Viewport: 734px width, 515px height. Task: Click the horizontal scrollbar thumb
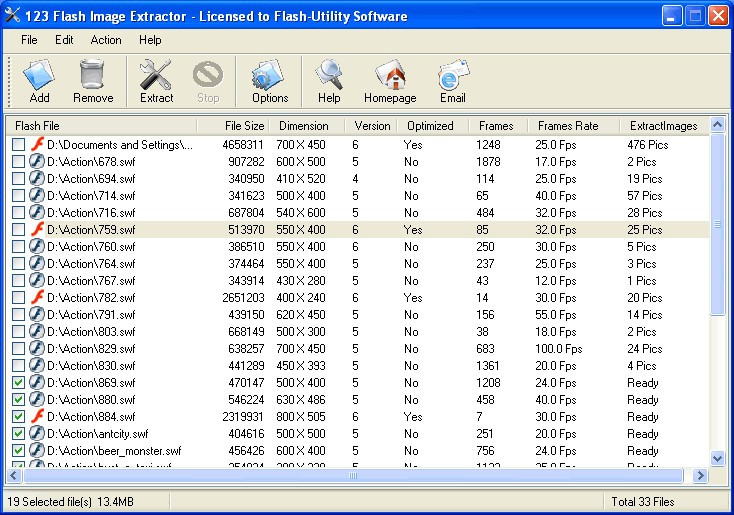353,476
